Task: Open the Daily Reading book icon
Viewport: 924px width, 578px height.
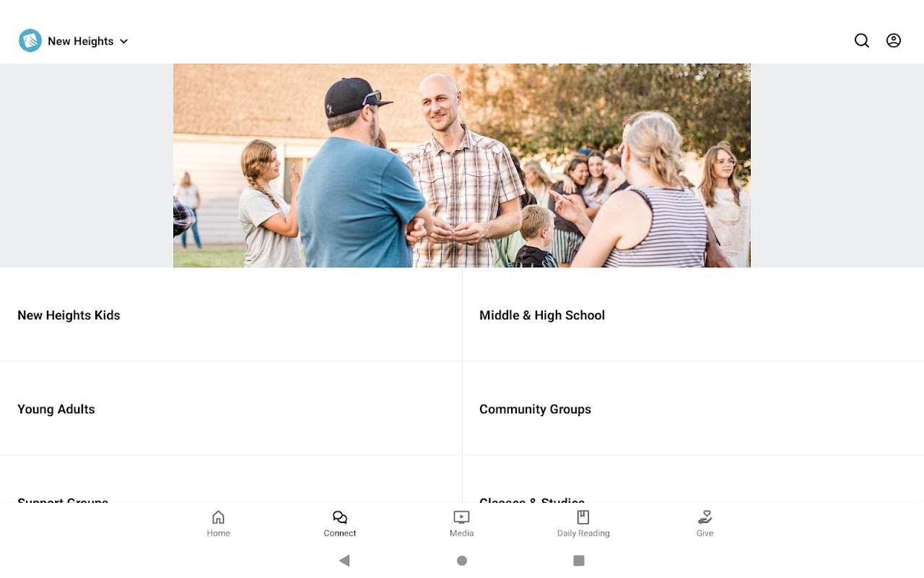Action: pos(583,517)
